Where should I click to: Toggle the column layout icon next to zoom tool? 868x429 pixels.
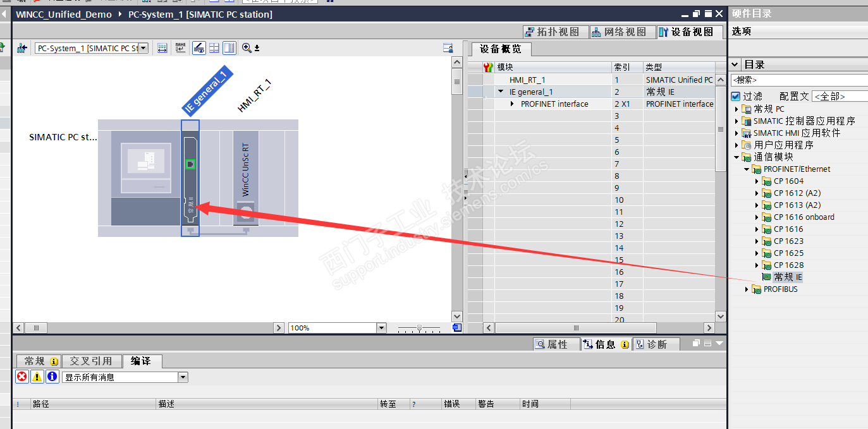pos(229,48)
